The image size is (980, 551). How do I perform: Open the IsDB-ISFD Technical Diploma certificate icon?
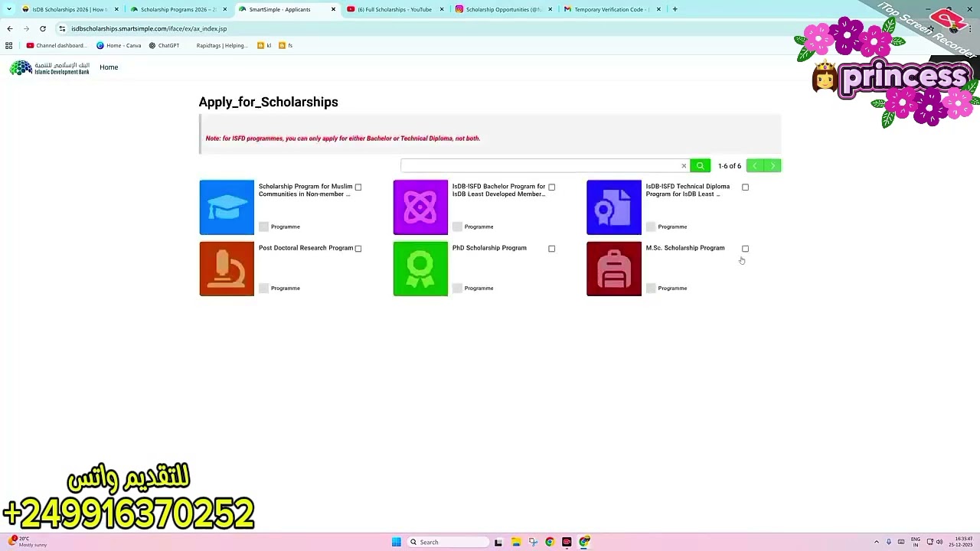614,207
